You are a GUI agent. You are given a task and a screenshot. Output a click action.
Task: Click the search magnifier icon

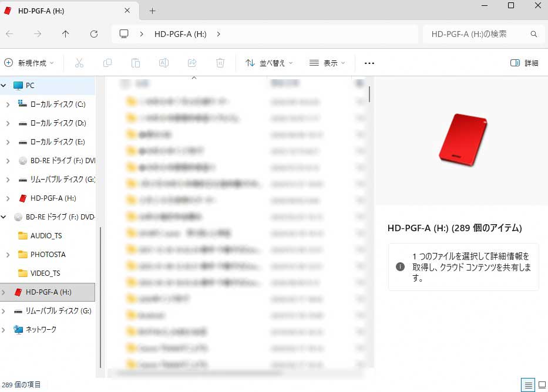point(534,34)
